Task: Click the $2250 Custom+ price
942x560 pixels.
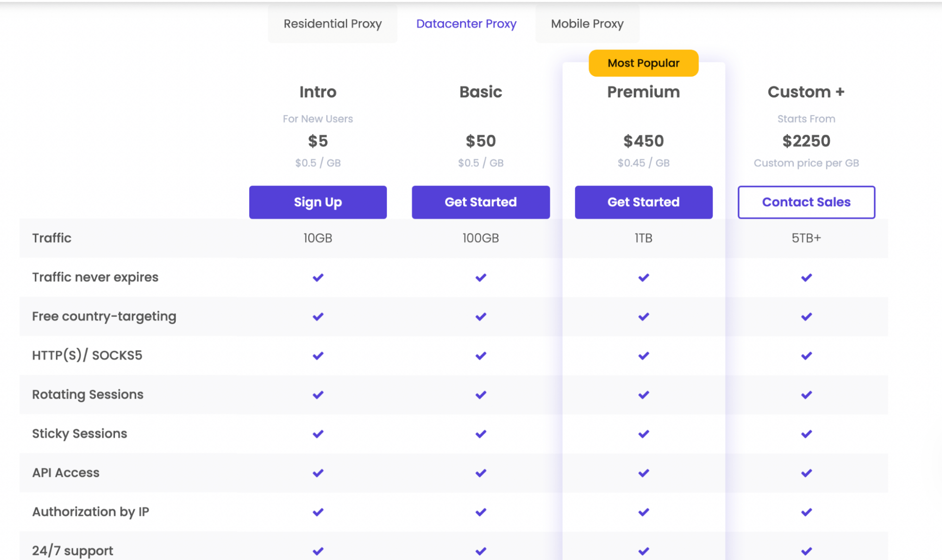Action: 806,141
